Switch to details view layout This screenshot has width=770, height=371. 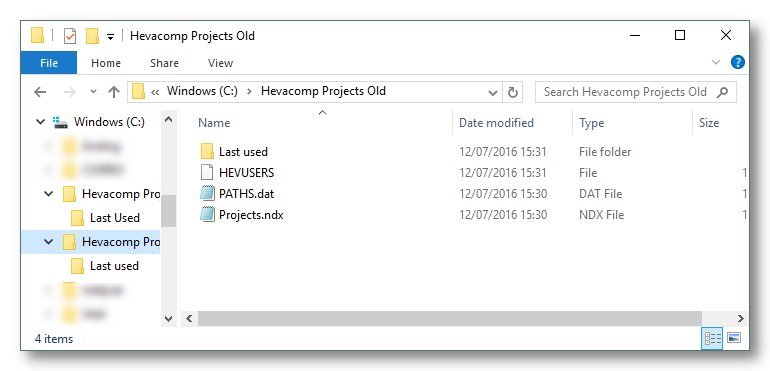[x=712, y=338]
